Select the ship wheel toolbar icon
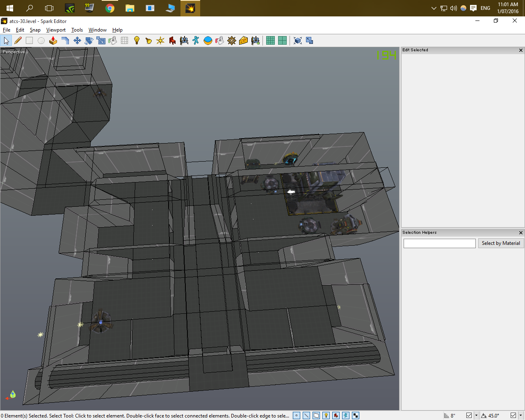This screenshot has height=420, width=525. click(x=232, y=41)
